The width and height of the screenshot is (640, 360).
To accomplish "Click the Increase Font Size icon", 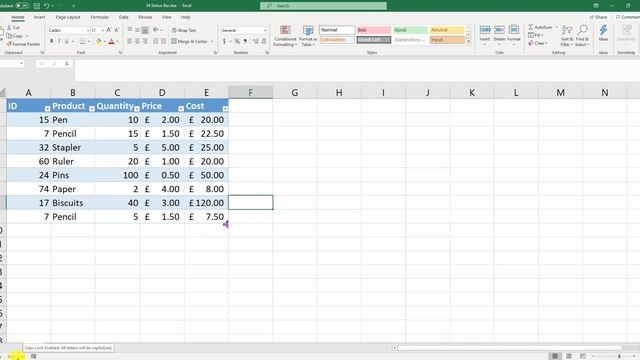I will coord(109,30).
